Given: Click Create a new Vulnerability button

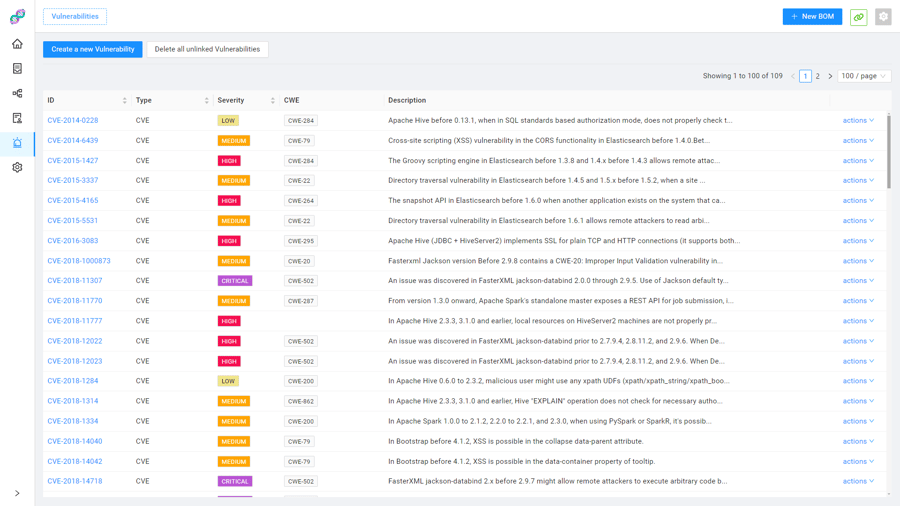Looking at the screenshot, I should [93, 49].
